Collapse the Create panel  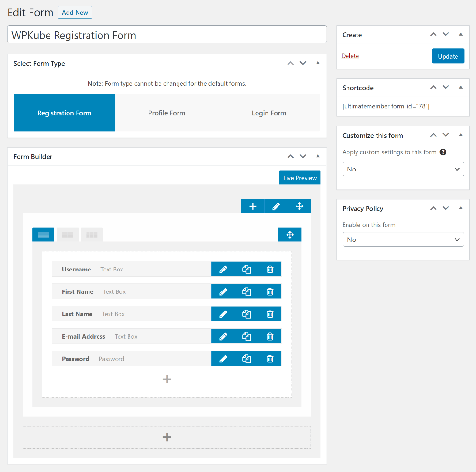tap(461, 35)
